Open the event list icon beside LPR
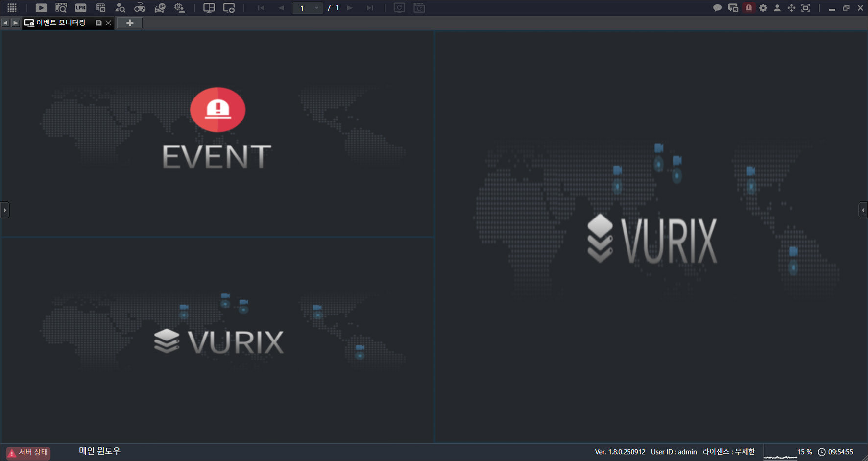 (x=101, y=8)
